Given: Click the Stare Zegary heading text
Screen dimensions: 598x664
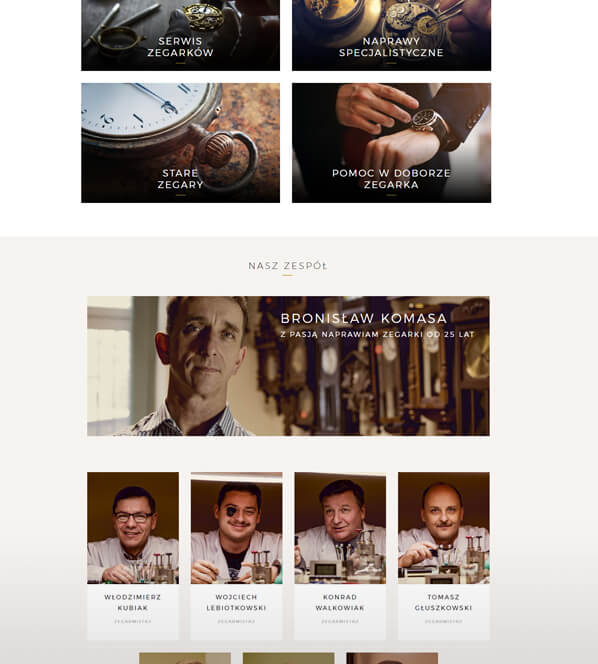Looking at the screenshot, I should click(180, 179).
